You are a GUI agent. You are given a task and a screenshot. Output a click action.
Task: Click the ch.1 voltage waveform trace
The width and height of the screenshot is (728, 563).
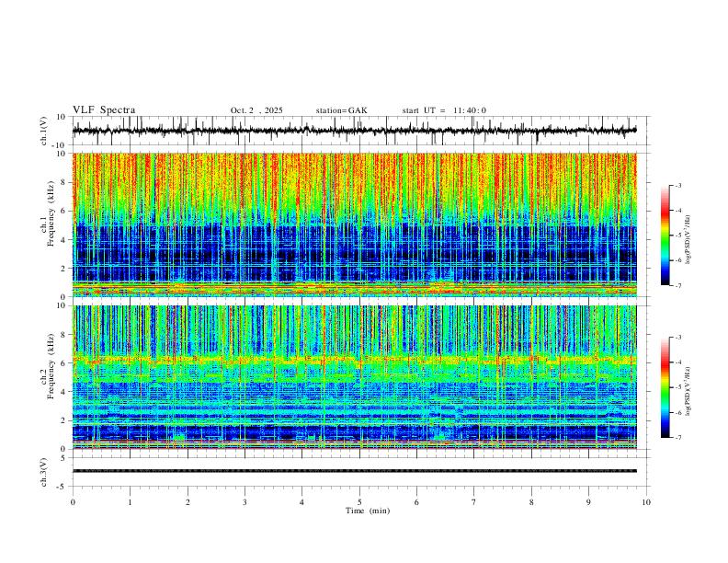point(354,131)
